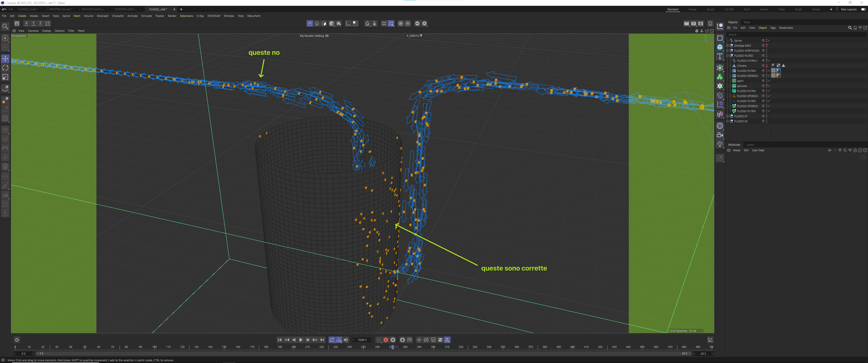This screenshot has height=363, width=868.
Task: Toggle New Layouts switch
Action: (x=863, y=9)
